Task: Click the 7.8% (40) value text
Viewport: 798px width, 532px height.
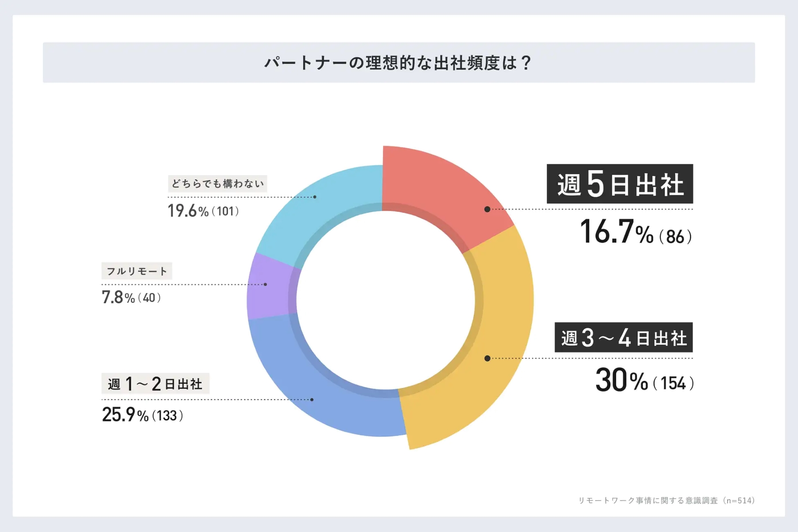Action: pyautogui.click(x=131, y=297)
